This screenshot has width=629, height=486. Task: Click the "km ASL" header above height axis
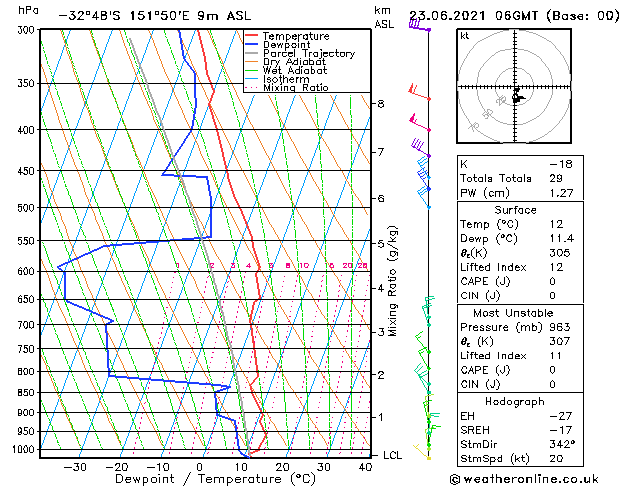(384, 17)
